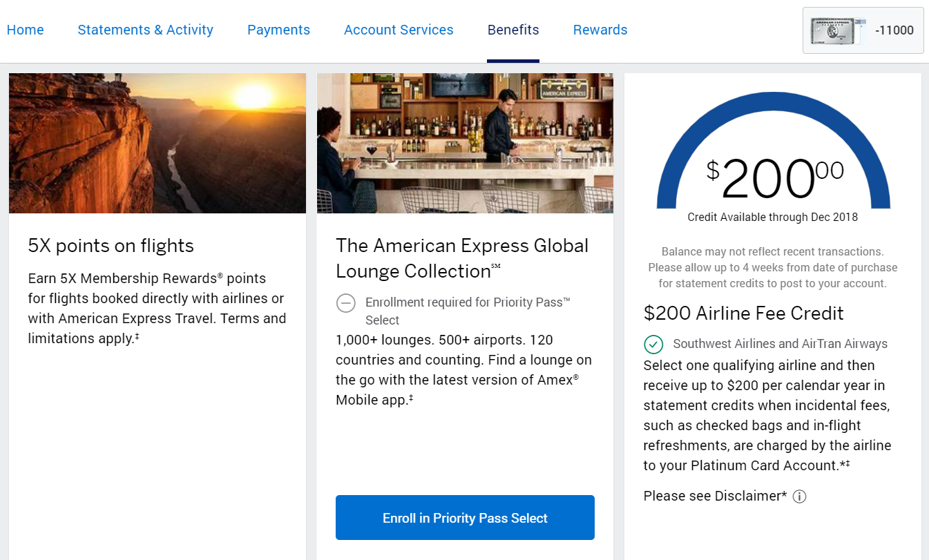
Task: Click the American Express Global Lounge Collection title
Action: coord(462,258)
